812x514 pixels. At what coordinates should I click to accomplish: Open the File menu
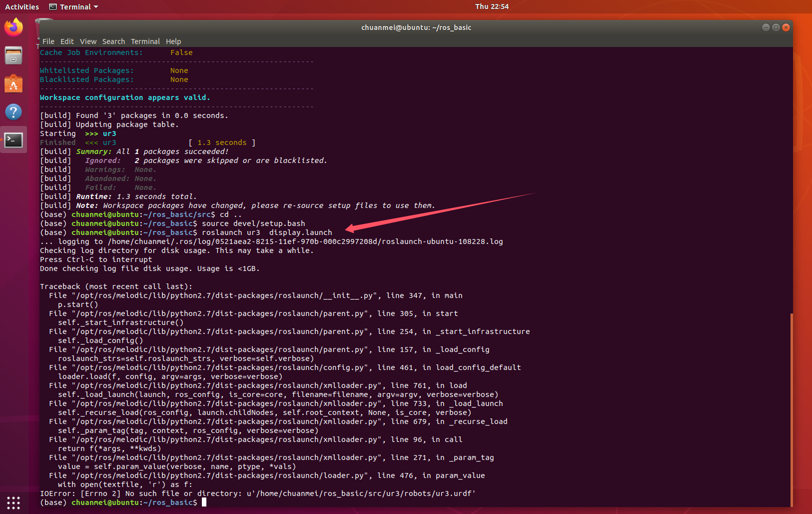coord(48,41)
